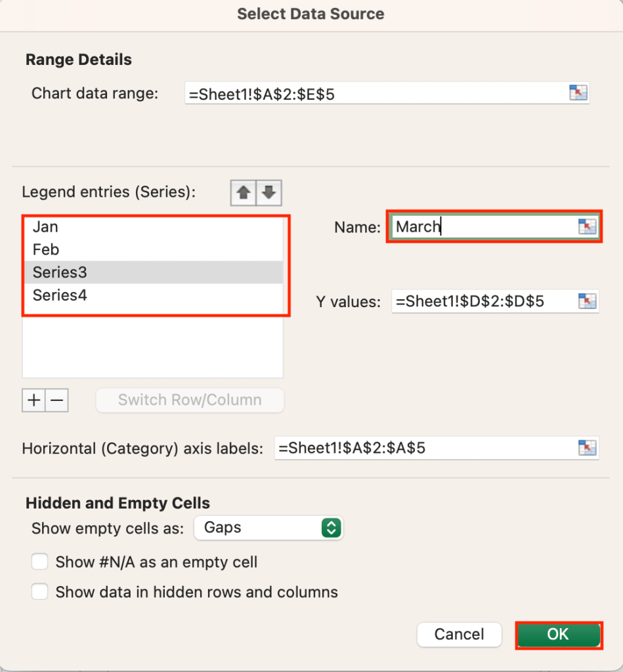Viewport: 623px width, 672px height.
Task: Select Series3 in the legend entries list
Action: coord(154,272)
